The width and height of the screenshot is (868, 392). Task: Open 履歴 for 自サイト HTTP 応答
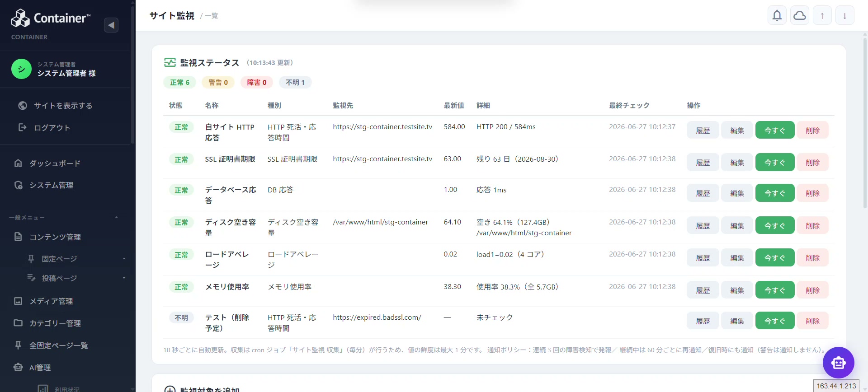(x=703, y=130)
